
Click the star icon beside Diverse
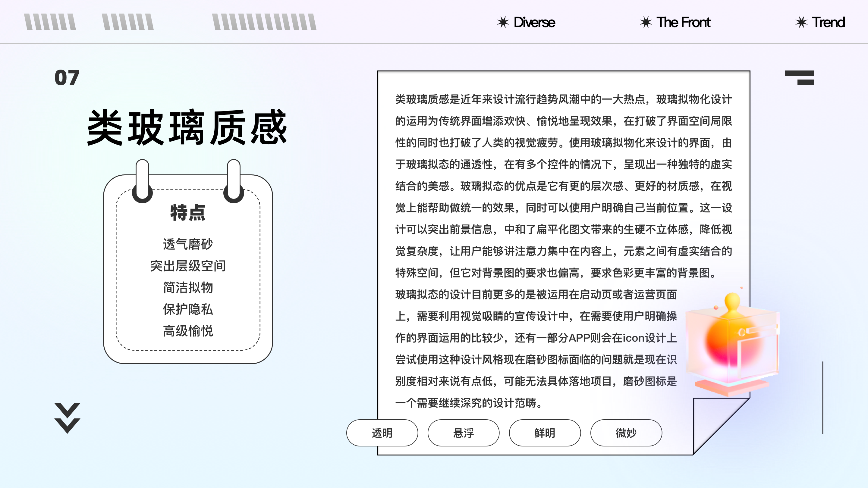(503, 23)
